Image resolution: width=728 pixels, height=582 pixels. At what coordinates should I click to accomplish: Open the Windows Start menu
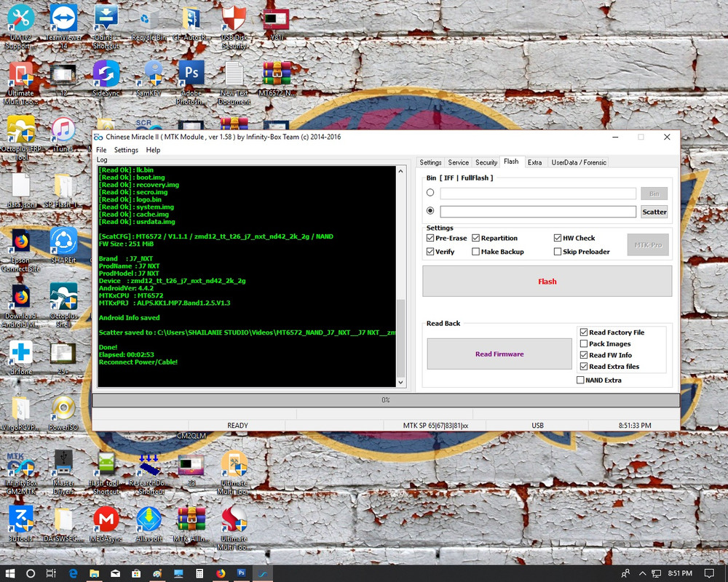pyautogui.click(x=10, y=574)
